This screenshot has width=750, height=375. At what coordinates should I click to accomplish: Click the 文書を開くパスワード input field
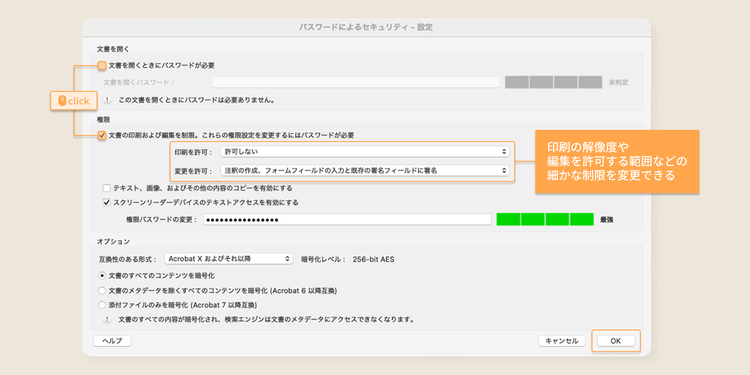click(x=356, y=82)
